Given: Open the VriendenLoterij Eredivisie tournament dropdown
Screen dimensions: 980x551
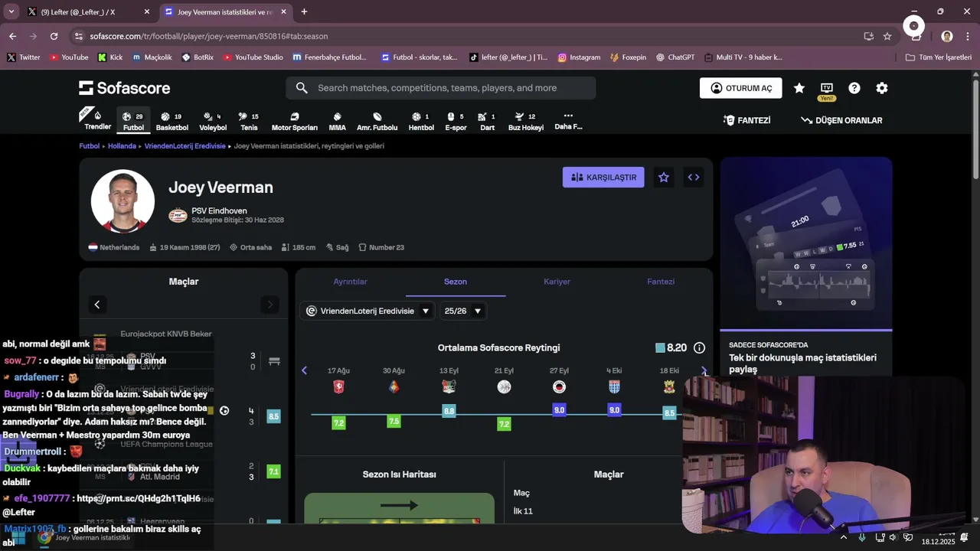Looking at the screenshot, I should [368, 311].
